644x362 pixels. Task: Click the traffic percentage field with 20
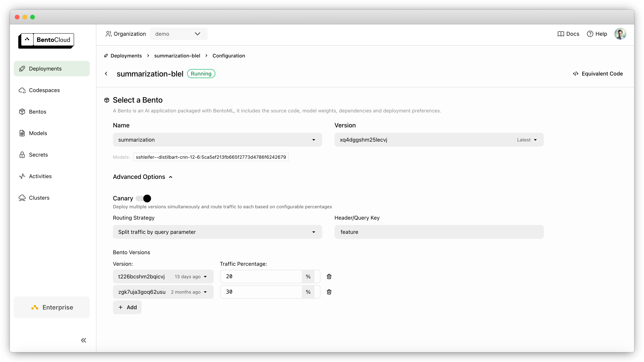(x=261, y=276)
